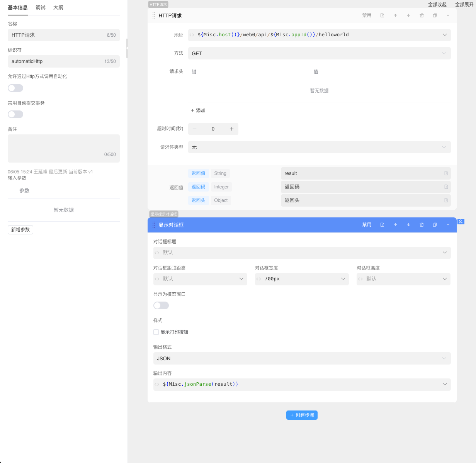The height and width of the screenshot is (463, 476).
Task: Toggle 禁用自动提交事务 switch
Action: (15, 114)
